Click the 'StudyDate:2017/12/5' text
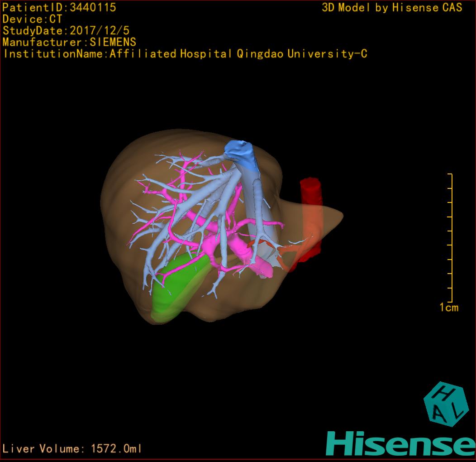The height and width of the screenshot is (462, 476). click(66, 31)
